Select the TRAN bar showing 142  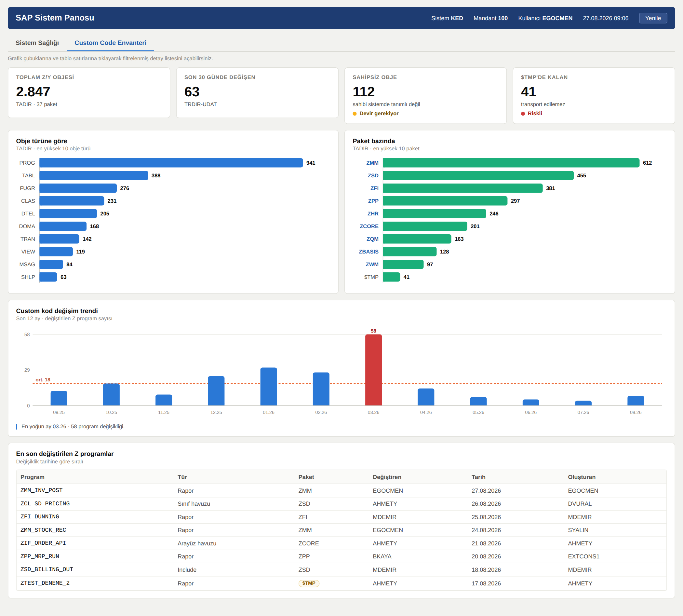(59, 239)
